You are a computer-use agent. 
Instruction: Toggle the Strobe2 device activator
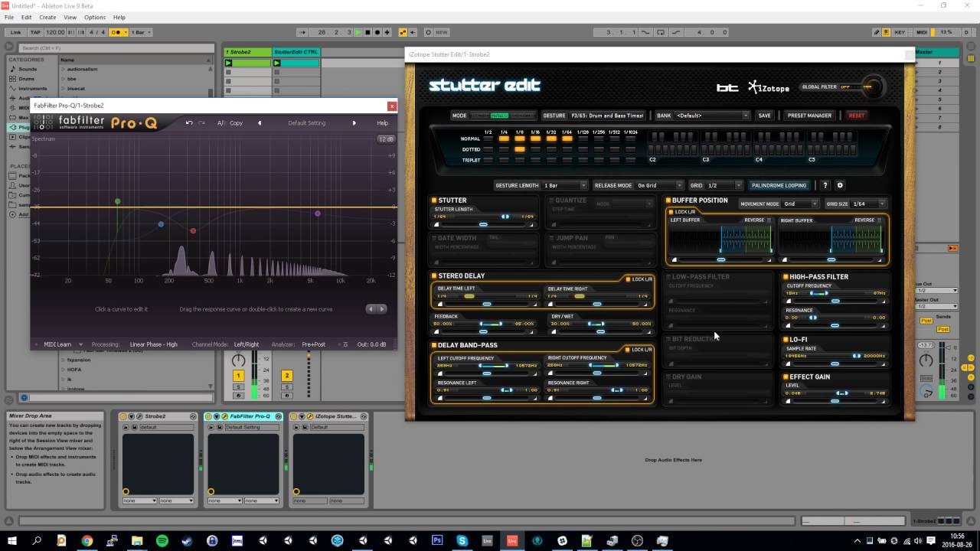point(123,416)
